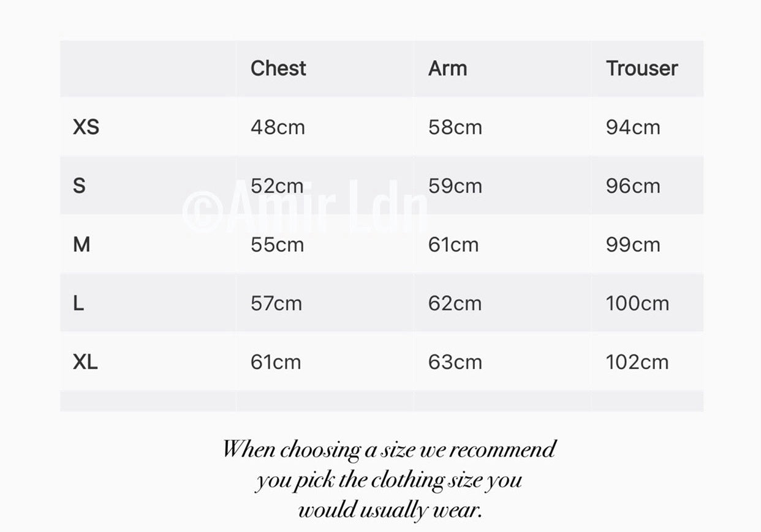
Task: Click the 102cm trouser measurement
Action: 637,362
